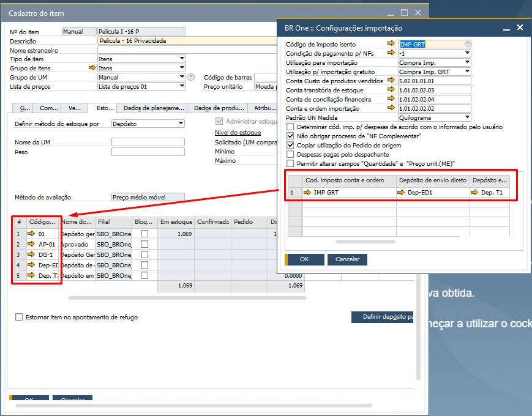The height and width of the screenshot is (416, 532).
Task: Click horizontal scrollbar under warehouse table
Action: tap(187, 298)
